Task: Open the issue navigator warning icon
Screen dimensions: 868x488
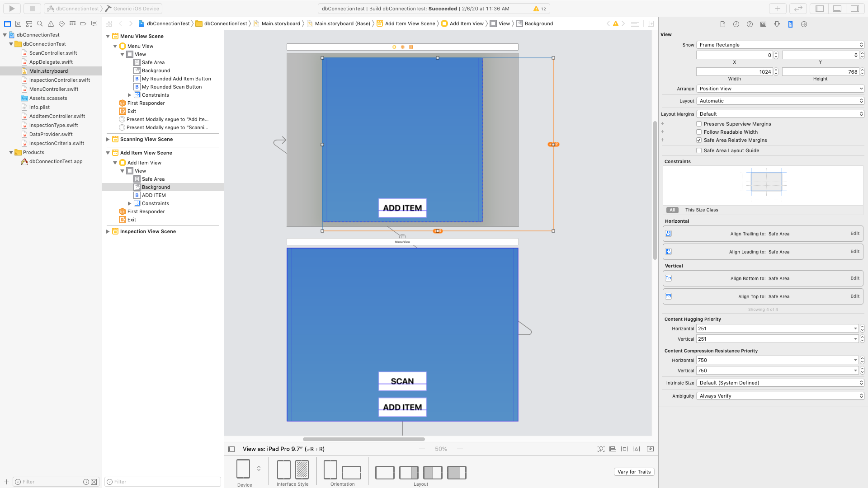Action: (51, 23)
